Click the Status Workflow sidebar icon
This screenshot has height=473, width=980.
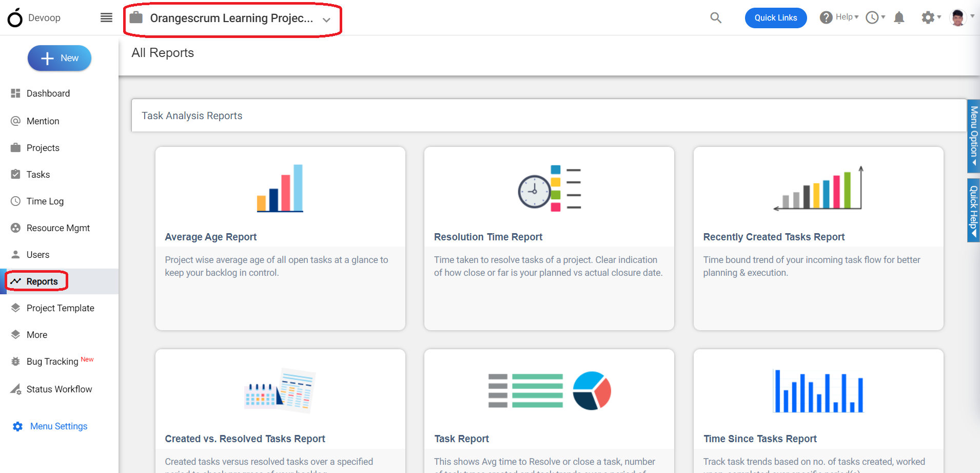(15, 389)
